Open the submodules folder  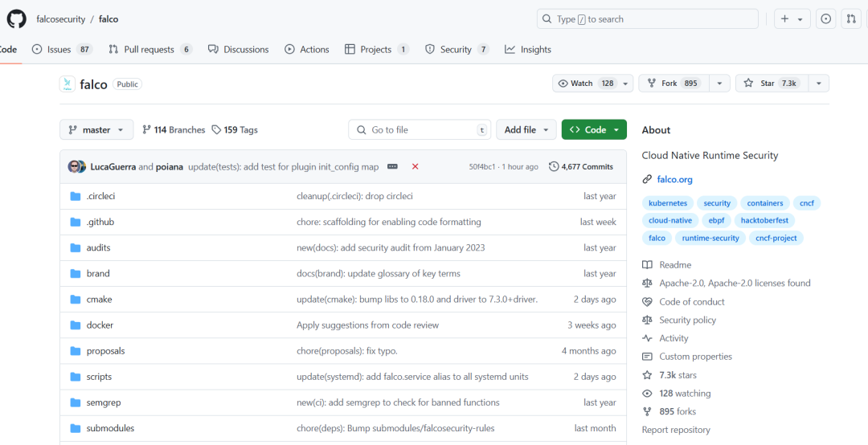click(x=110, y=428)
